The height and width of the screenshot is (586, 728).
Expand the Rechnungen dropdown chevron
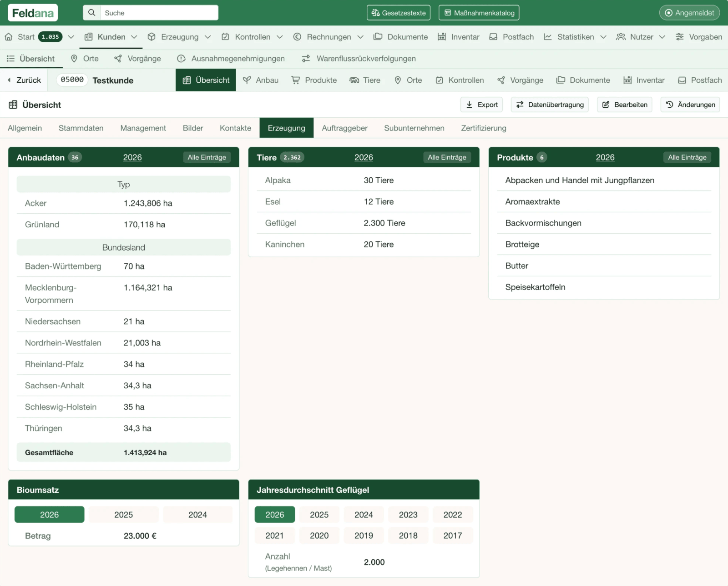(x=360, y=37)
